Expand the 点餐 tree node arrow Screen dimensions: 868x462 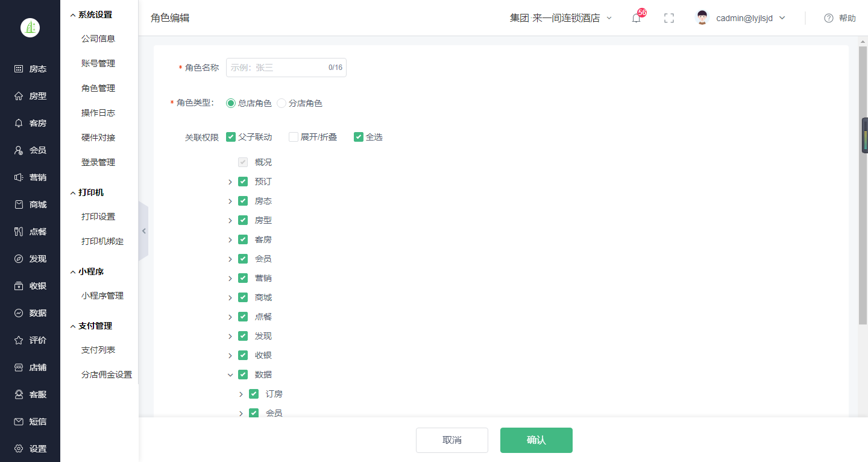pos(230,317)
